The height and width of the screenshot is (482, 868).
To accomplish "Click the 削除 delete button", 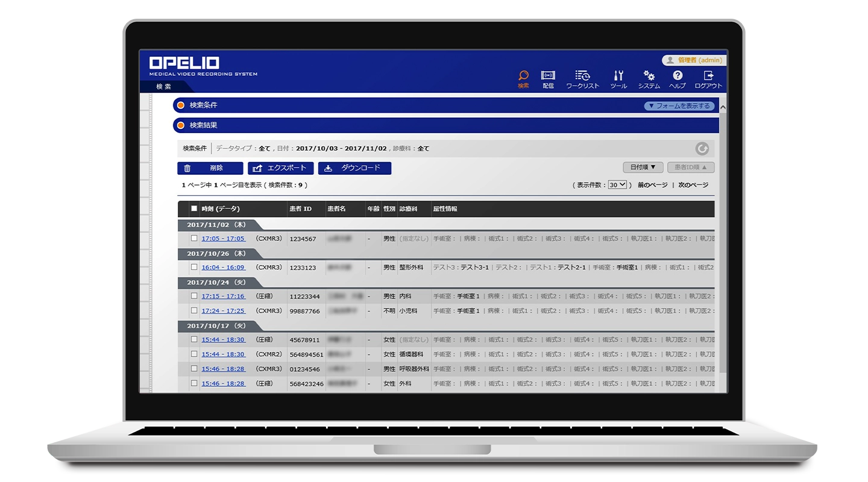I will coord(210,169).
